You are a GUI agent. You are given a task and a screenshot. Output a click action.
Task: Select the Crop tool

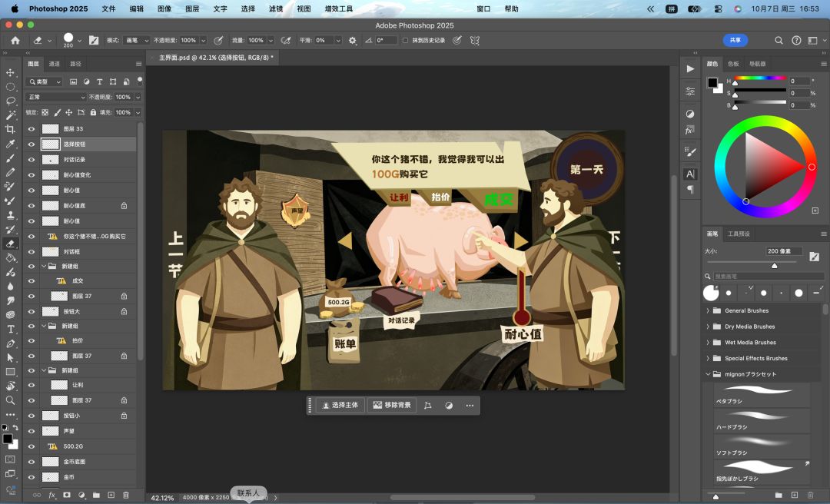10,129
